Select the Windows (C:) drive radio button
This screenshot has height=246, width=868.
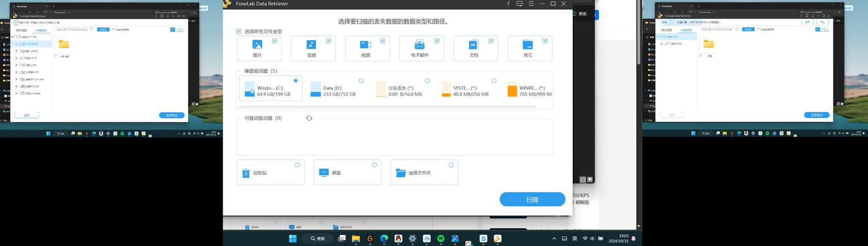(x=295, y=80)
